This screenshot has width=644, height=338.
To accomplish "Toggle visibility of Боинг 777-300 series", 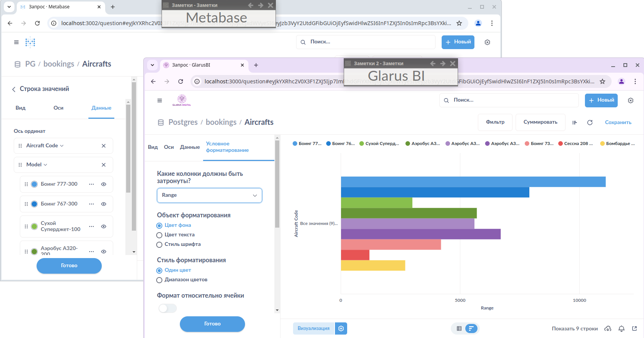I will (104, 184).
